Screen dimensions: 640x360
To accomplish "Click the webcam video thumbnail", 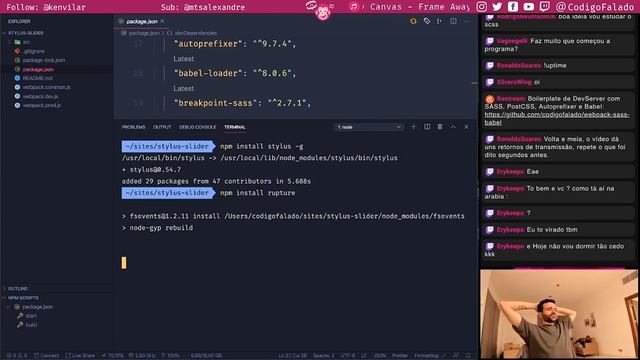I will coord(558,314).
